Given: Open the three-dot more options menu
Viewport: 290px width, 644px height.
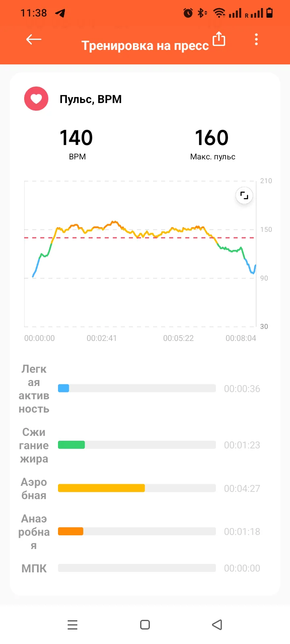Looking at the screenshot, I should pos(256,39).
